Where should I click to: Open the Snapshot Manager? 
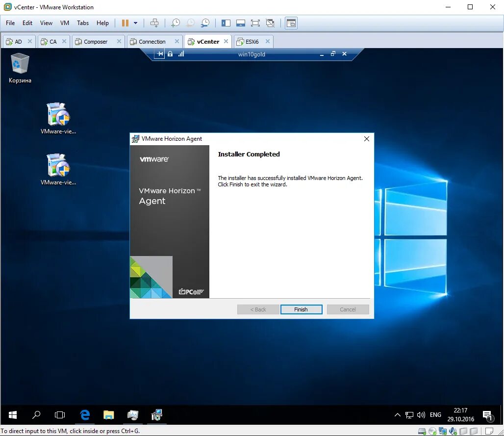click(x=205, y=23)
